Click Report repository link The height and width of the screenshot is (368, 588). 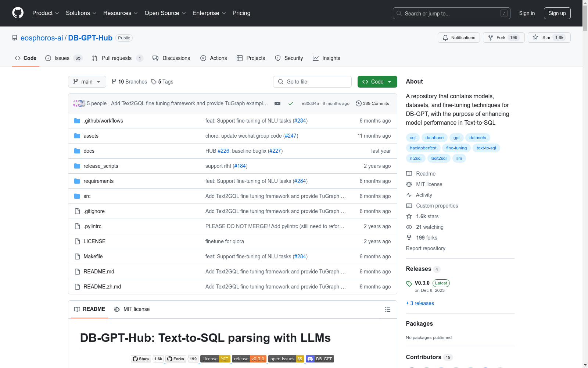(426, 248)
